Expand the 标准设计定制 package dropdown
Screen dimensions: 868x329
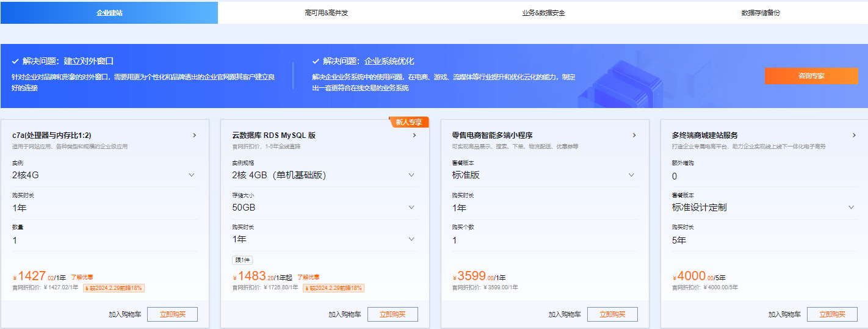[x=764, y=208]
